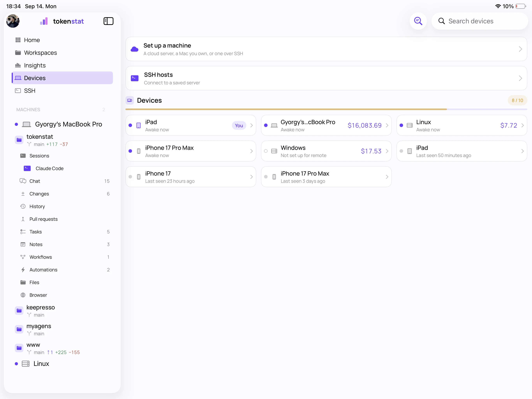Click the Windows $17.53 cost
532x399 pixels.
[x=371, y=151]
